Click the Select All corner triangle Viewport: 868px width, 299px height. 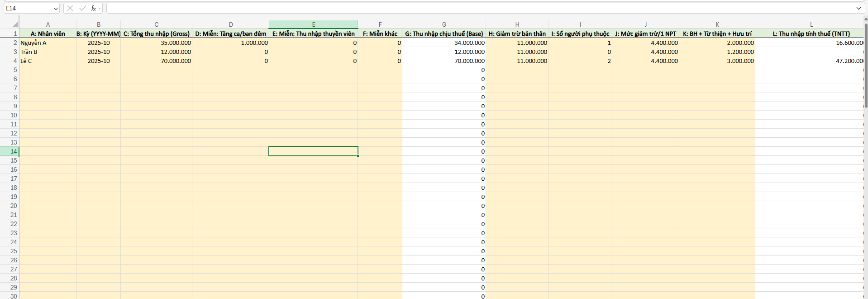(x=14, y=24)
